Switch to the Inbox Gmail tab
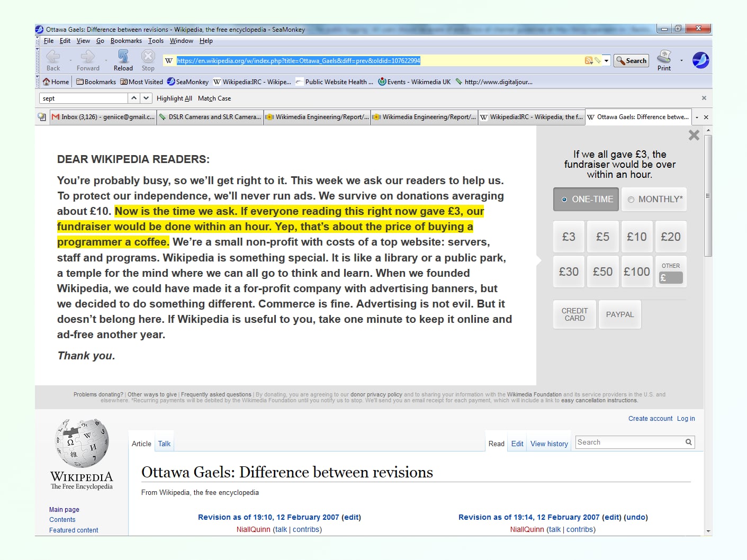The width and height of the screenshot is (747, 560). (103, 117)
